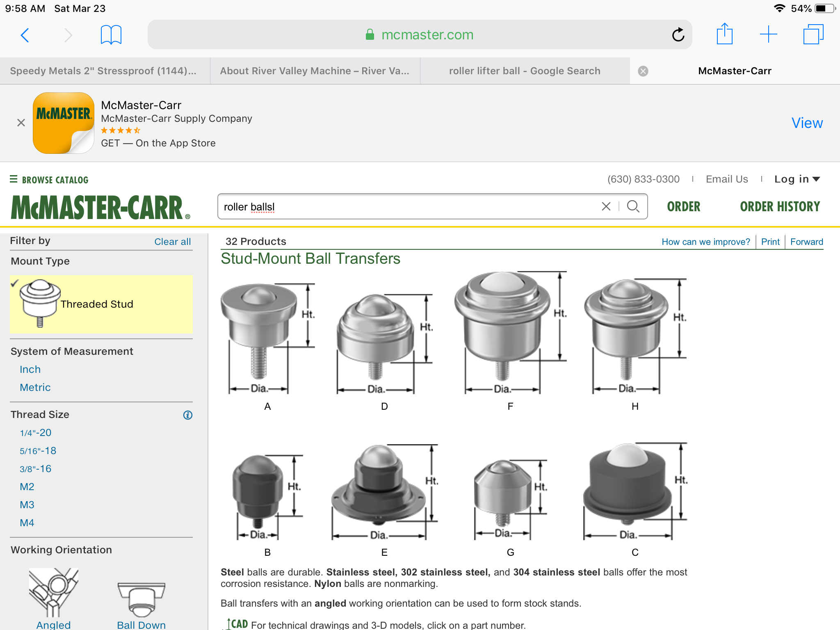Viewport: 840px width, 630px height.
Task: Uncheck the Threaded Stud mount filter
Action: [101, 304]
